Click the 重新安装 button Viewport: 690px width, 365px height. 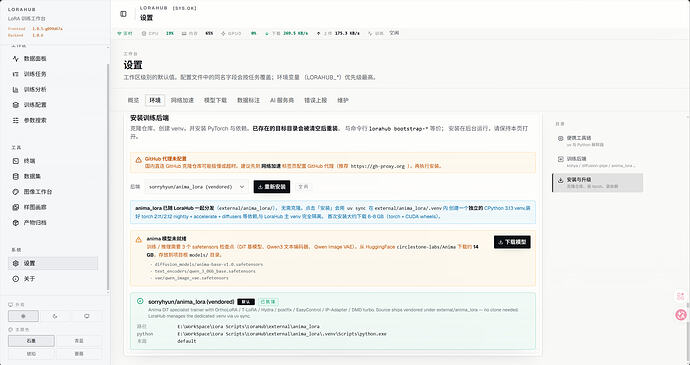272,187
